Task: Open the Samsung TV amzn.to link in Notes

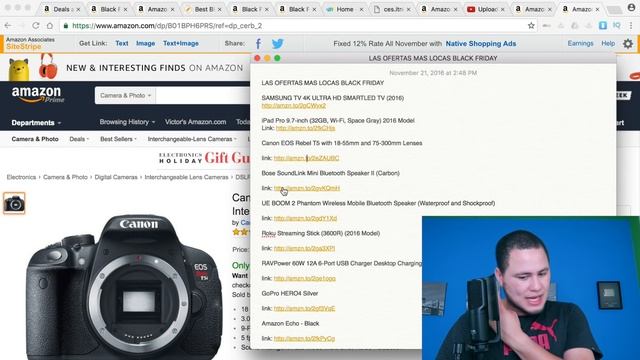Action: tap(293, 105)
